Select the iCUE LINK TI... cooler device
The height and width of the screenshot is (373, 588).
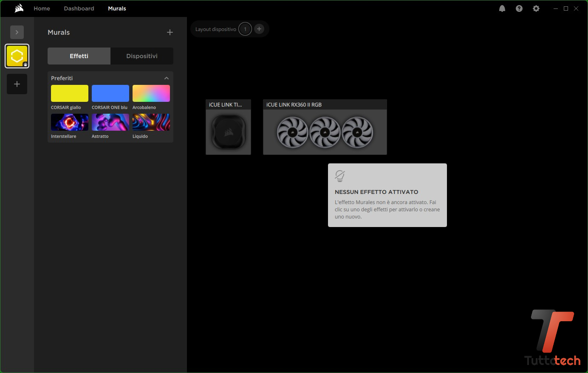[x=228, y=127]
